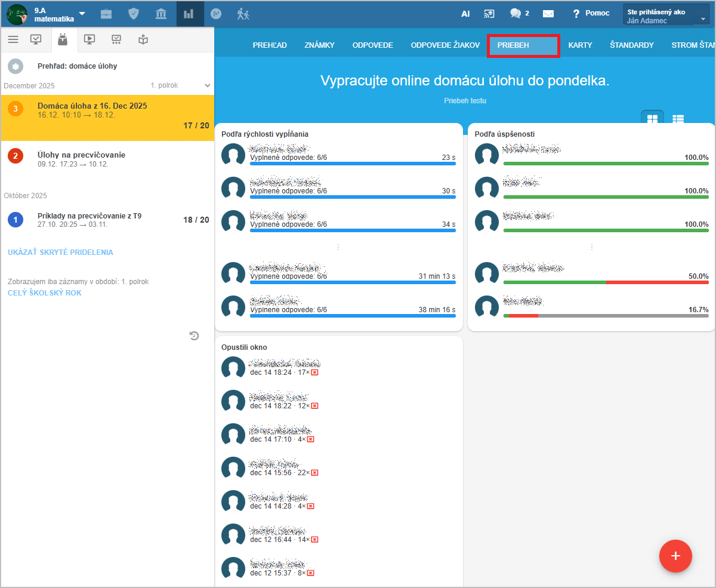Open the briefcase icon in top bar

click(x=106, y=14)
